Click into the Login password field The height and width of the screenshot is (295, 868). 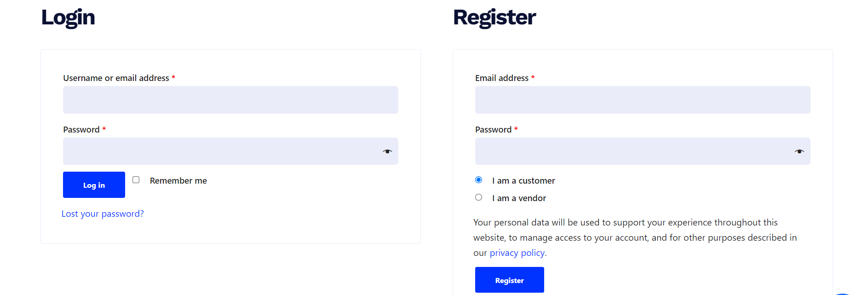pos(221,151)
